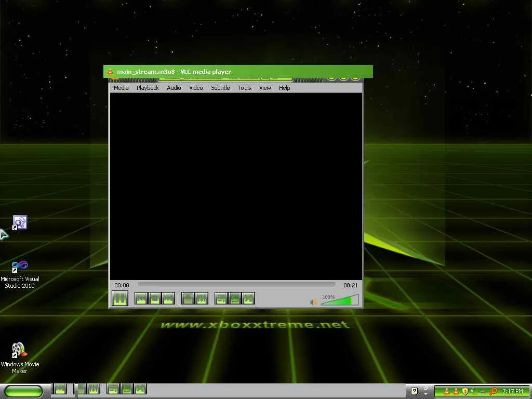The height and width of the screenshot is (399, 532).
Task: Open the green Start button
Action: (x=23, y=391)
